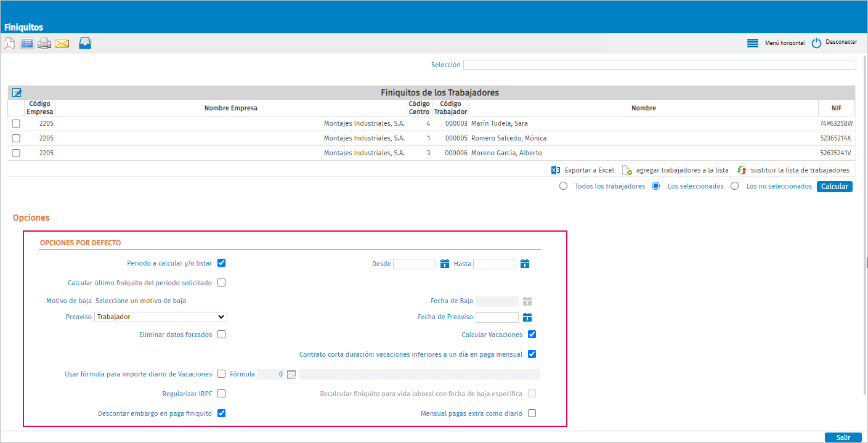Open the inbox tray icon
Image resolution: width=868 pixels, height=443 pixels.
click(x=85, y=43)
